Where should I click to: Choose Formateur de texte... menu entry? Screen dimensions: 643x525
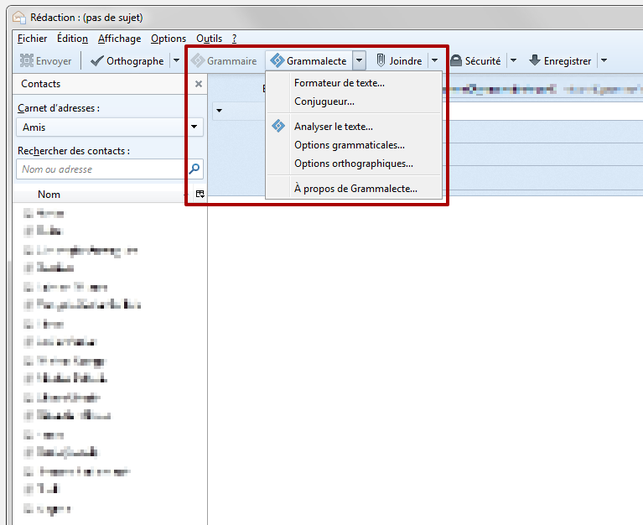(x=354, y=83)
